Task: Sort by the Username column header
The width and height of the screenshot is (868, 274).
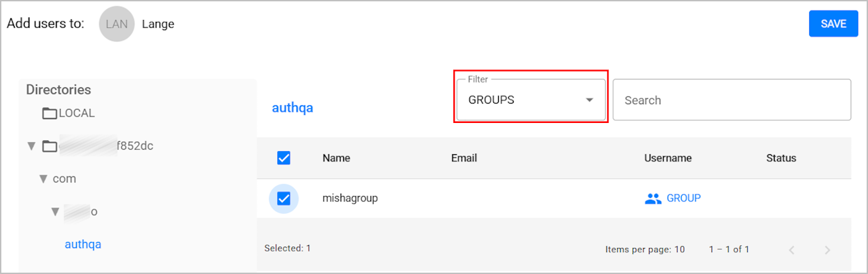Action: [668, 158]
